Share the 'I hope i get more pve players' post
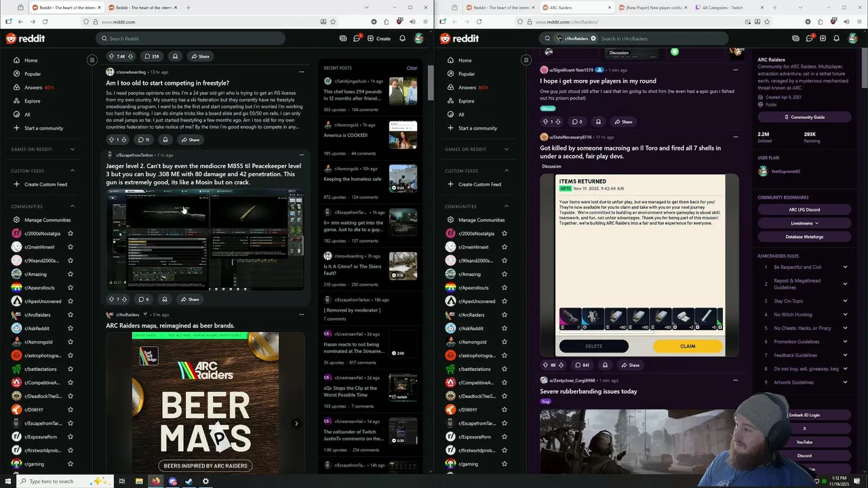This screenshot has width=868, height=488. tap(623, 122)
